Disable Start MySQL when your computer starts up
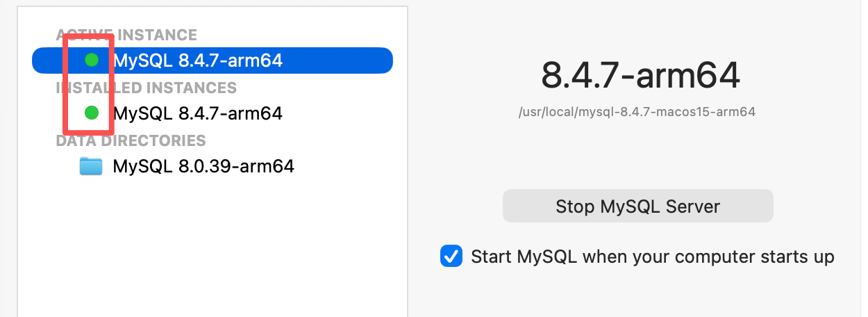 451,257
